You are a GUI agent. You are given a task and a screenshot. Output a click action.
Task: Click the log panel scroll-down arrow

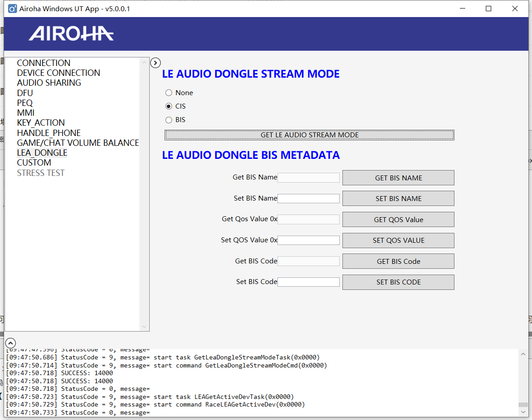coord(523,412)
